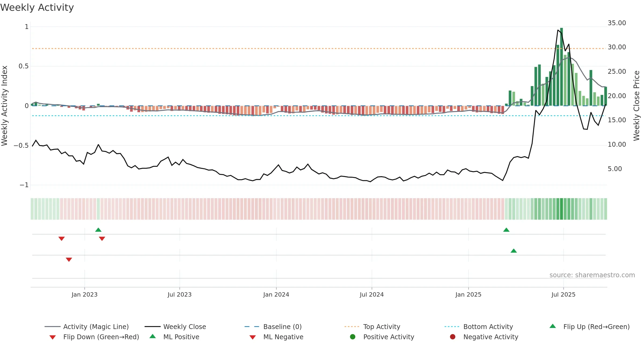
Task: Click the source: sharemaestro.com text
Action: (592, 275)
